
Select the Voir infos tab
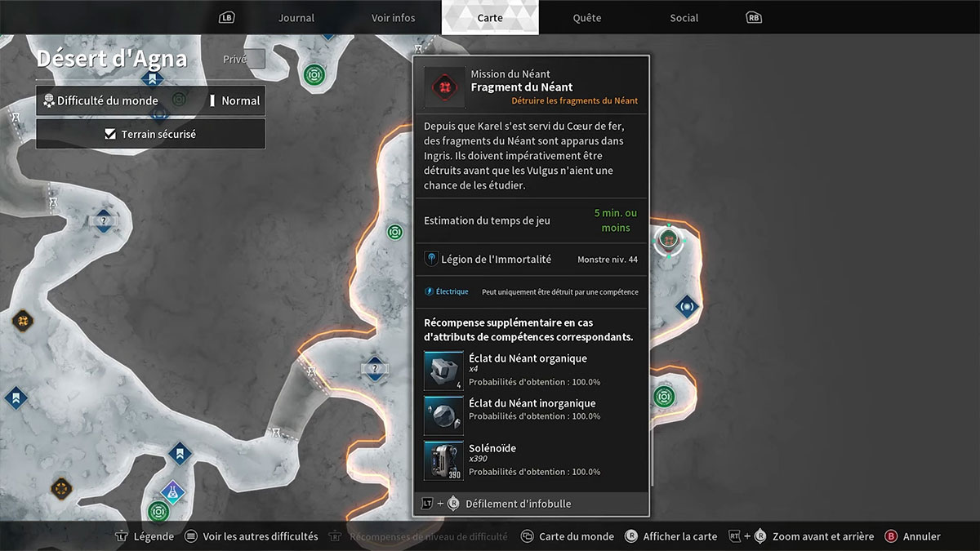(x=393, y=18)
